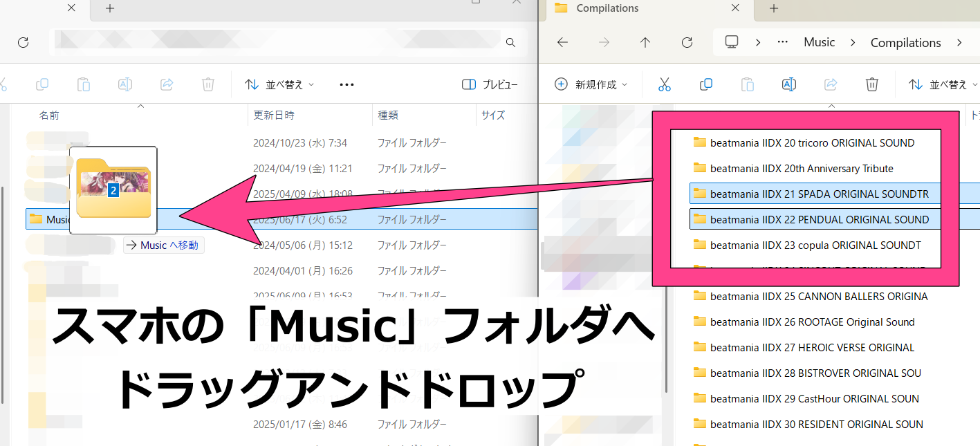Image resolution: width=980 pixels, height=446 pixels.
Task: Open the three-dot more options in left window
Action: (346, 84)
